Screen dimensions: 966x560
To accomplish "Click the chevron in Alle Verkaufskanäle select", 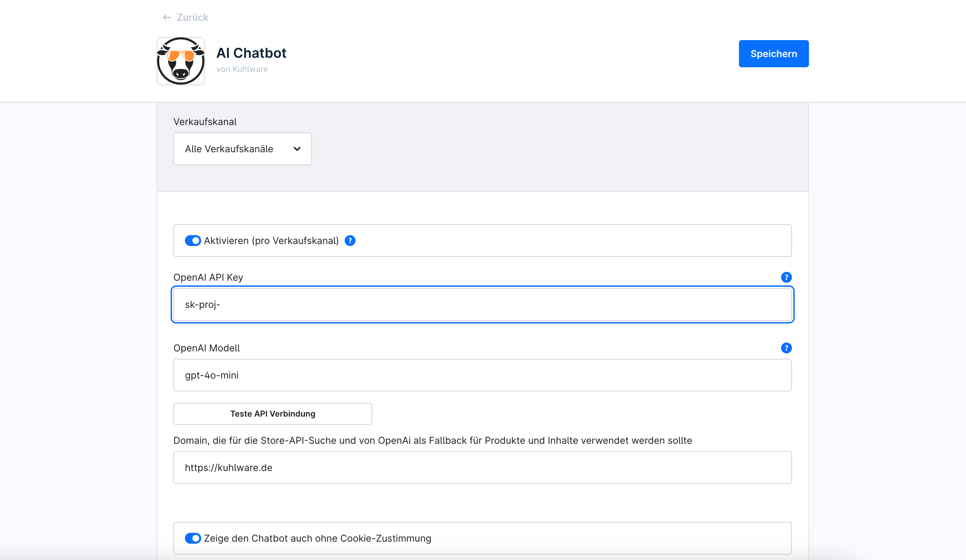I will [x=297, y=149].
